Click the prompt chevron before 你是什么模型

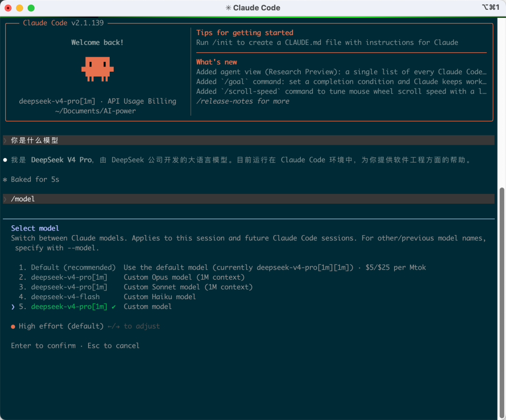pyautogui.click(x=5, y=140)
